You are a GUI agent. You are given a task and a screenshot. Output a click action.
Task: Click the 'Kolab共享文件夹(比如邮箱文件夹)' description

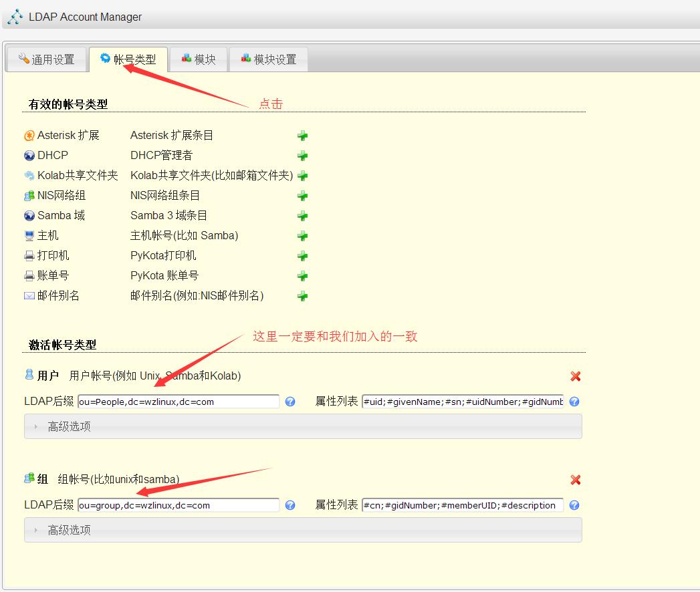pos(212,175)
